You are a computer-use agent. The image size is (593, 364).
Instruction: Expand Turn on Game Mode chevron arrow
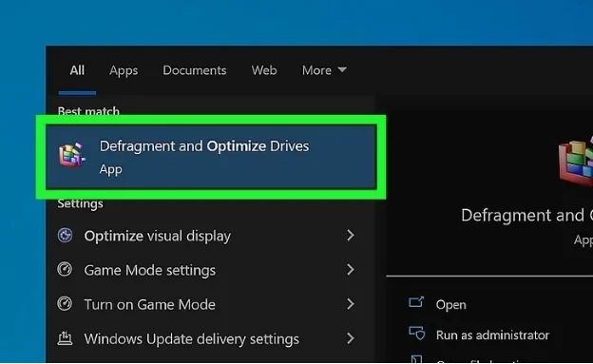[351, 304]
